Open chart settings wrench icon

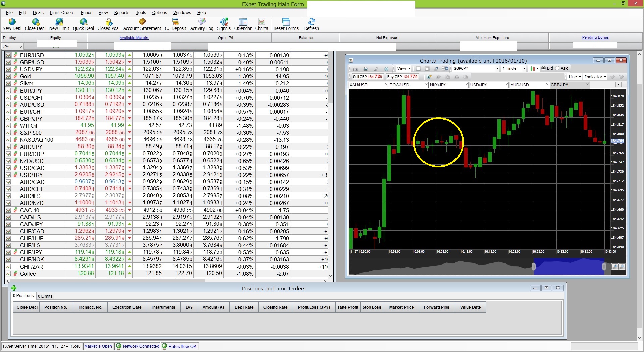coord(376,69)
